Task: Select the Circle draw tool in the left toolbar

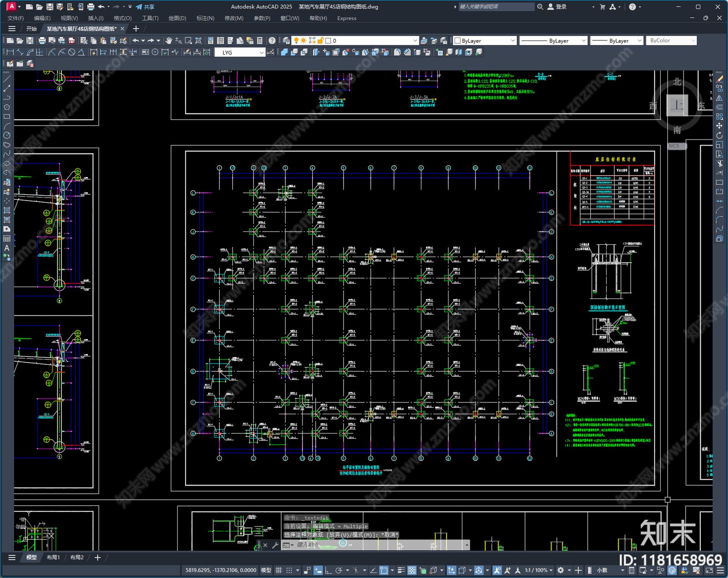Action: [x=7, y=135]
